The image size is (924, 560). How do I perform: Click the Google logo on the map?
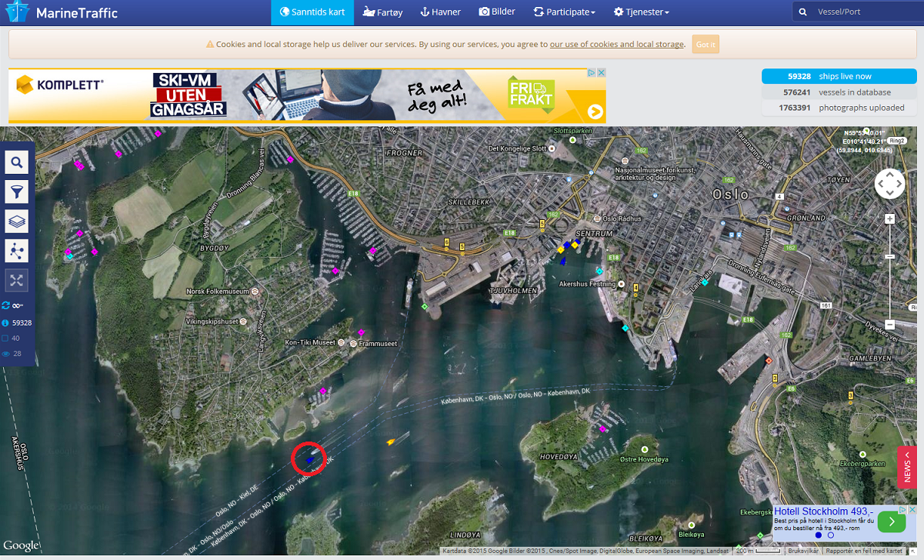tap(20, 545)
